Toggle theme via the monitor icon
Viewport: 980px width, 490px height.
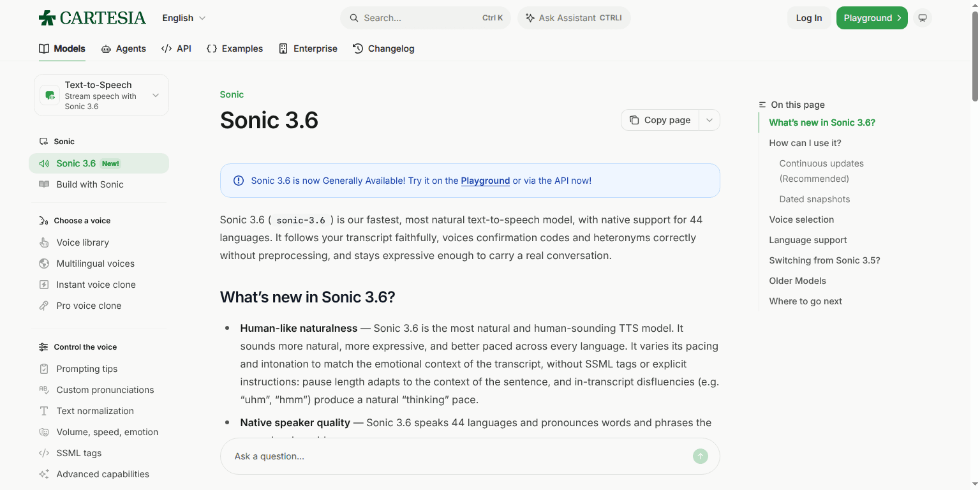coord(922,18)
